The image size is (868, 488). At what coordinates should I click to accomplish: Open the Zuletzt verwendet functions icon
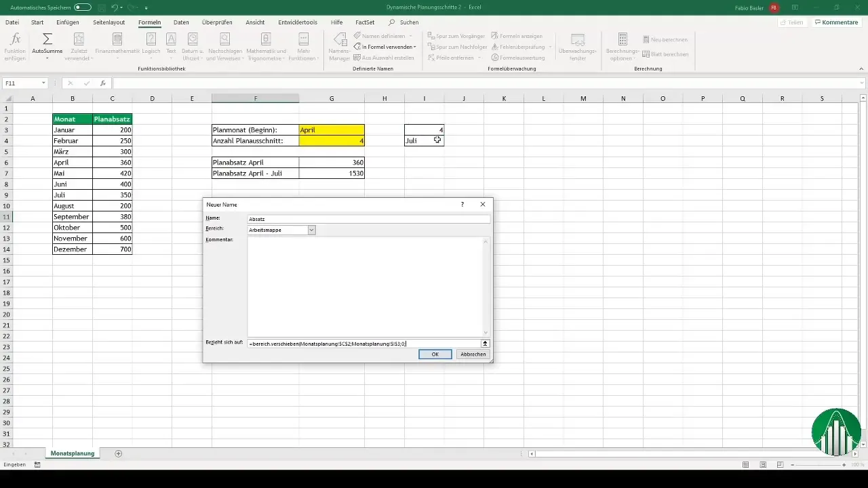pos(79,39)
